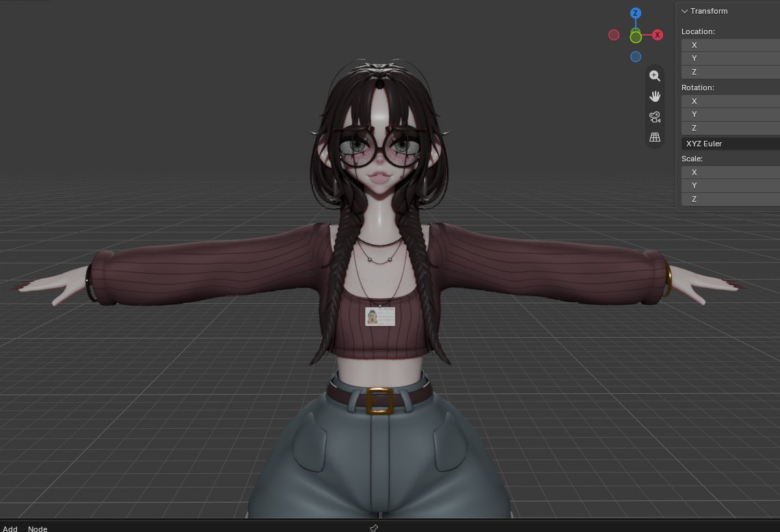Click the blue Z axis gizmo handle
780x532 pixels.
click(x=635, y=13)
